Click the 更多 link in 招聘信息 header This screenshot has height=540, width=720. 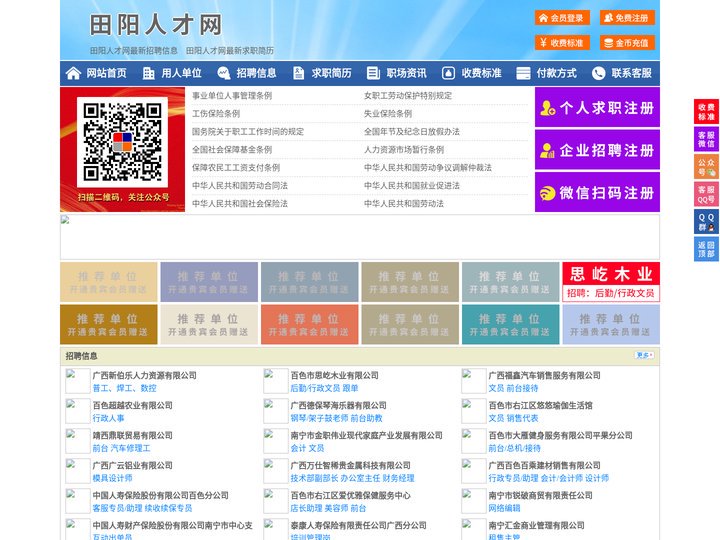pos(645,355)
